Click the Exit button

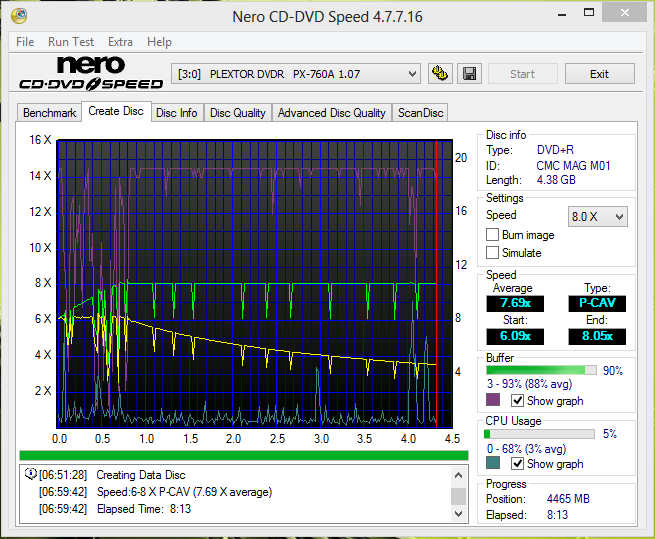click(x=599, y=74)
